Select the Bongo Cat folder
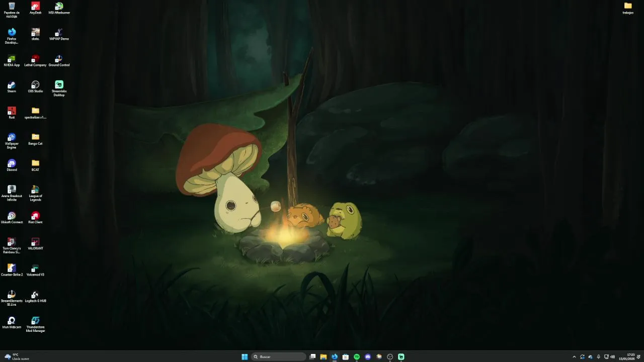This screenshot has width=644, height=362. pyautogui.click(x=35, y=139)
